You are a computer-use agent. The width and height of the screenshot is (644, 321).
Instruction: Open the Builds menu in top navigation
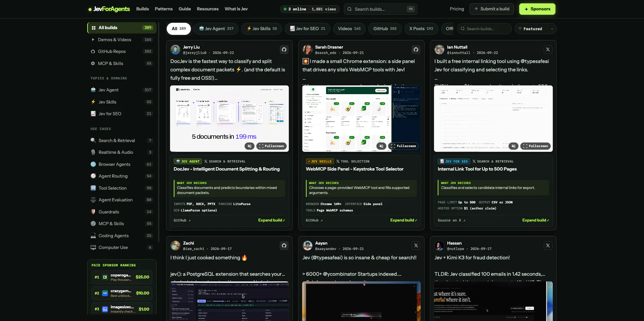[x=143, y=9]
